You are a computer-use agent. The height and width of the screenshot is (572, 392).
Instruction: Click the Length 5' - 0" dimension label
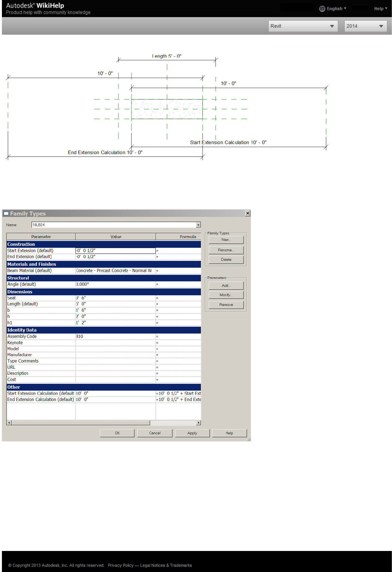(167, 56)
